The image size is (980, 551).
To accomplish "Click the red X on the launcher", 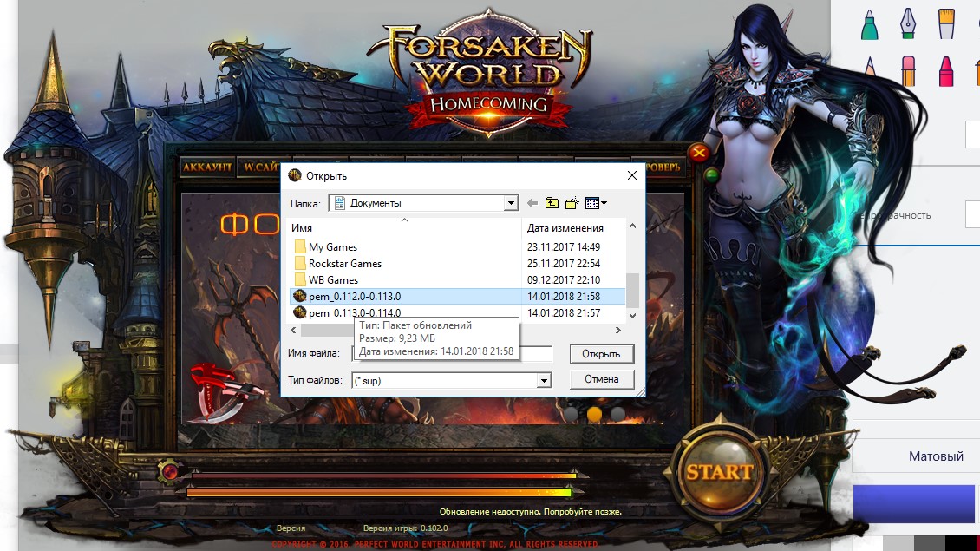I will click(699, 152).
